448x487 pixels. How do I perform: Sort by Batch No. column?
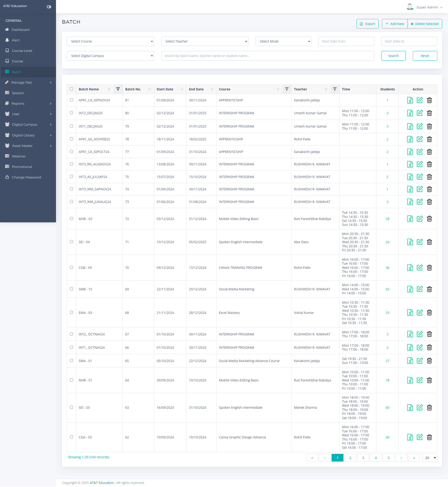(149, 89)
